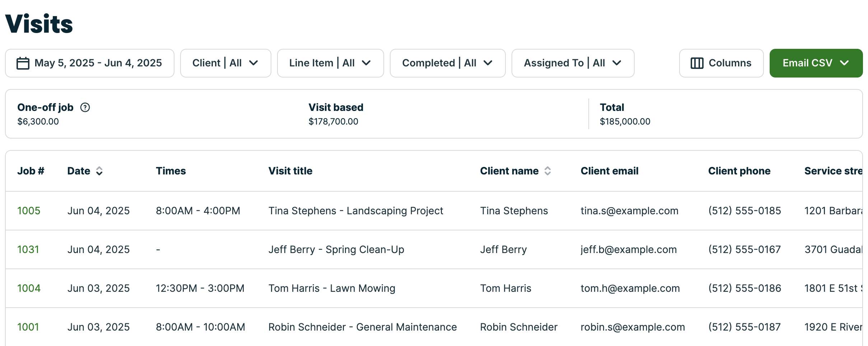Click the help icon beside One-off job
This screenshot has width=868, height=346.
click(85, 107)
